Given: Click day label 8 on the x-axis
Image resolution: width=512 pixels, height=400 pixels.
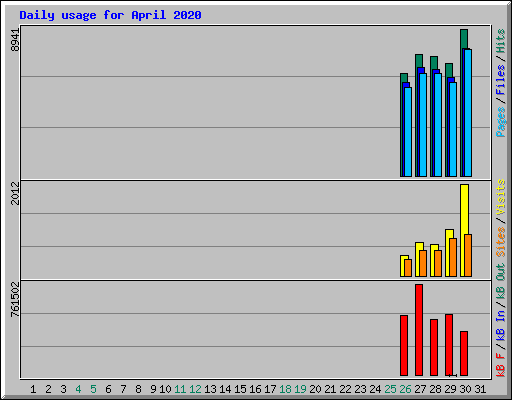Looking at the screenshot, I should click(138, 389).
